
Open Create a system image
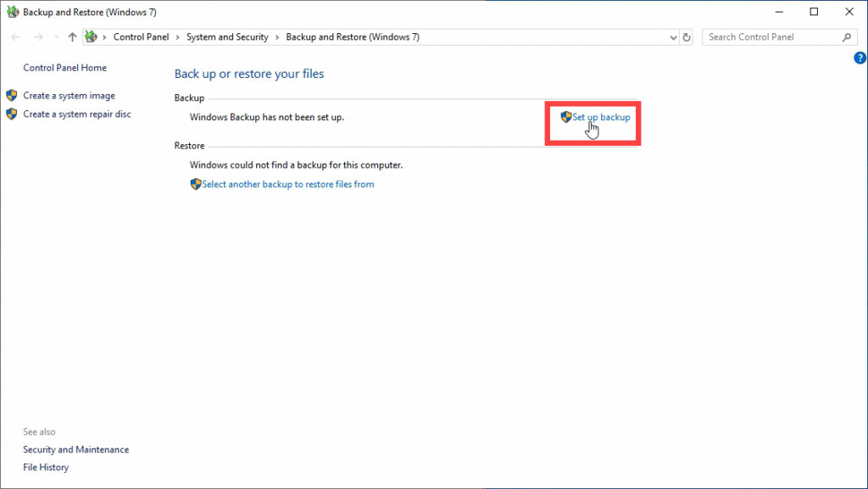70,96
